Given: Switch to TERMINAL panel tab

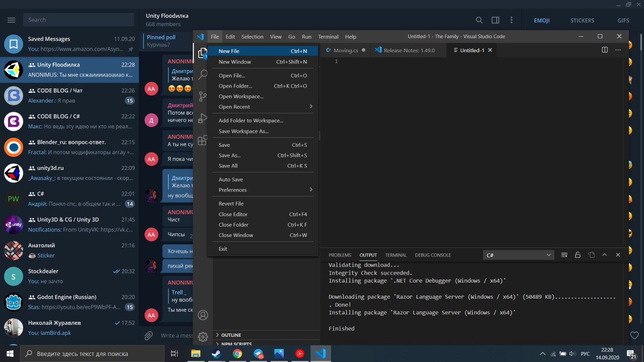Looking at the screenshot, I should click(395, 255).
